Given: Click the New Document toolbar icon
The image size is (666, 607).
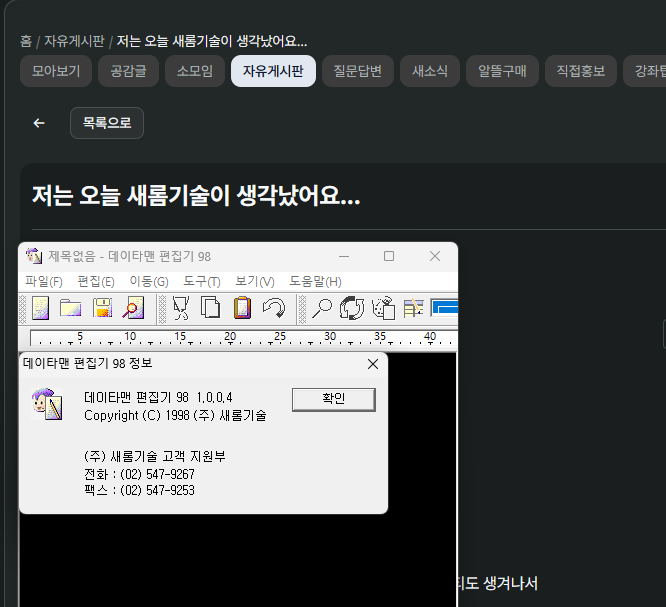Looking at the screenshot, I should click(x=41, y=308).
